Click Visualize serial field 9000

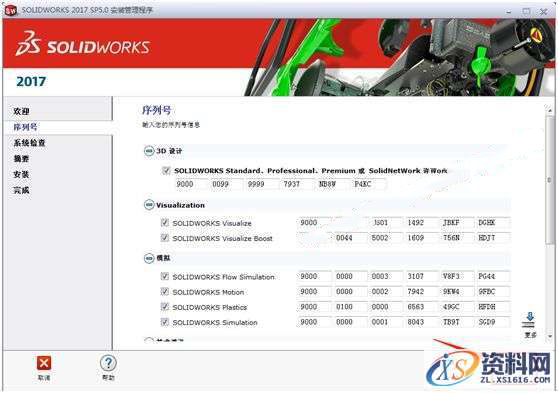[x=314, y=222]
